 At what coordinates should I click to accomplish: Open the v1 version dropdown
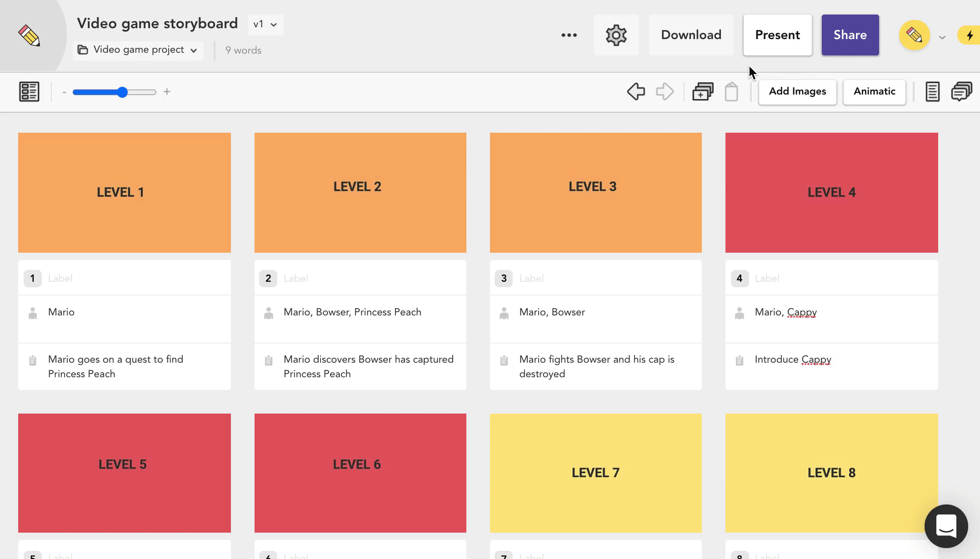tap(265, 25)
